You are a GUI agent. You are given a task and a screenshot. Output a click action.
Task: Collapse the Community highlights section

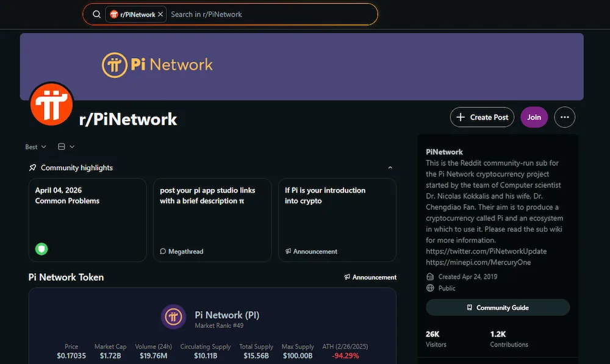click(x=390, y=166)
